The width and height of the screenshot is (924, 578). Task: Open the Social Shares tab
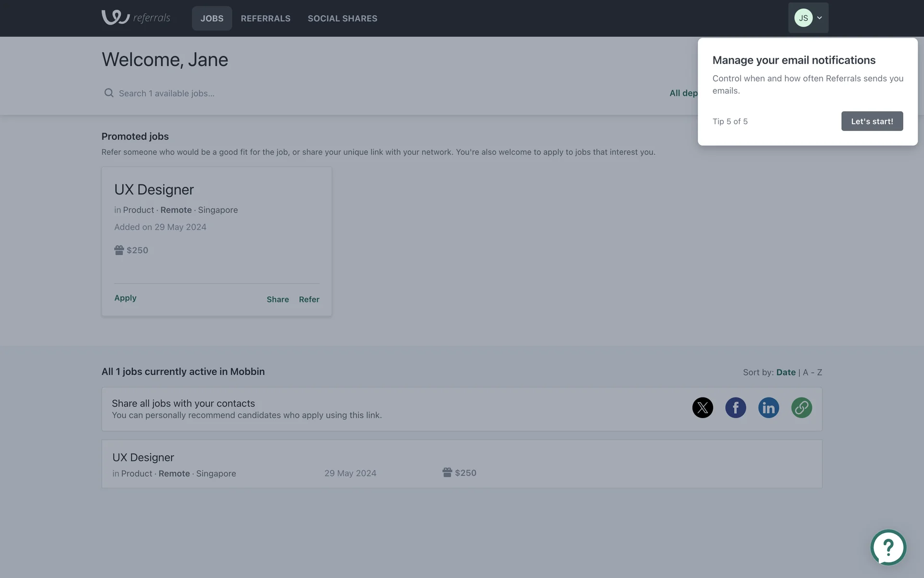[x=342, y=18]
